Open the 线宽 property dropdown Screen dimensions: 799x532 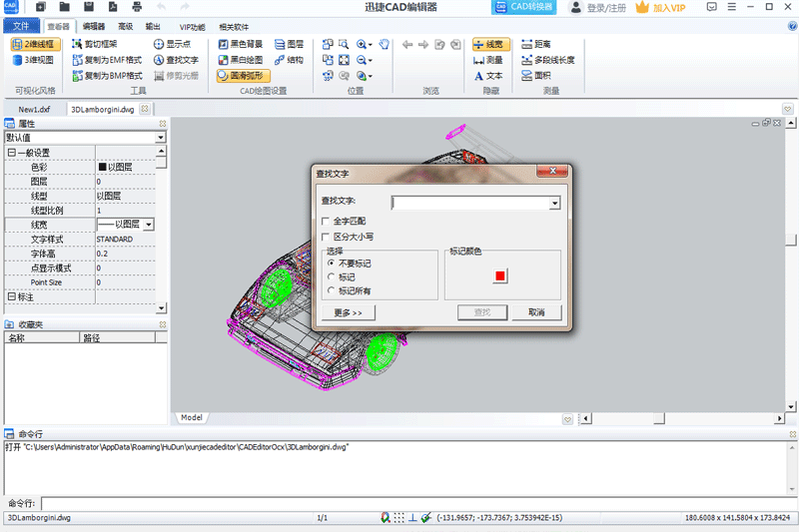pyautogui.click(x=149, y=225)
